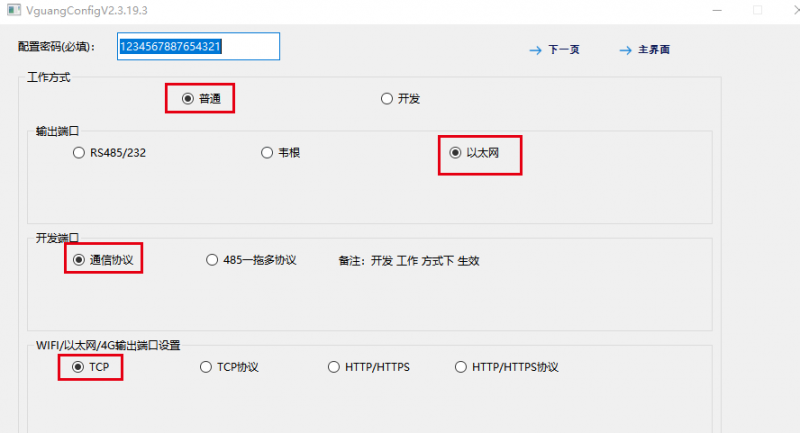800x433 pixels.
Task: Choose RS485/232 as output port
Action: [x=79, y=153]
